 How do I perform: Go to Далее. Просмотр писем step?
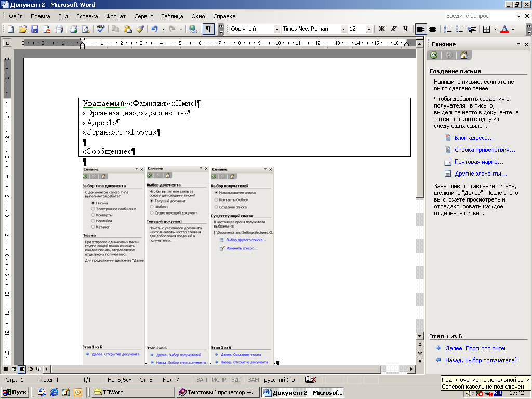476,348
